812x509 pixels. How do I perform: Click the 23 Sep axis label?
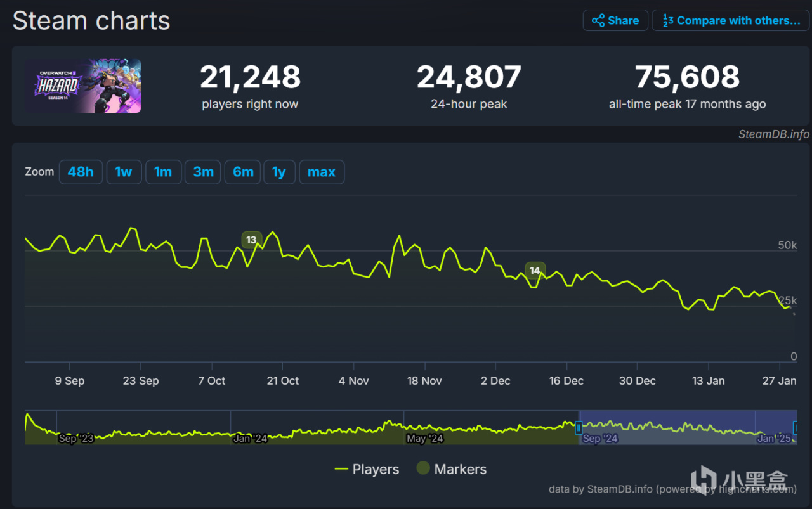141,381
